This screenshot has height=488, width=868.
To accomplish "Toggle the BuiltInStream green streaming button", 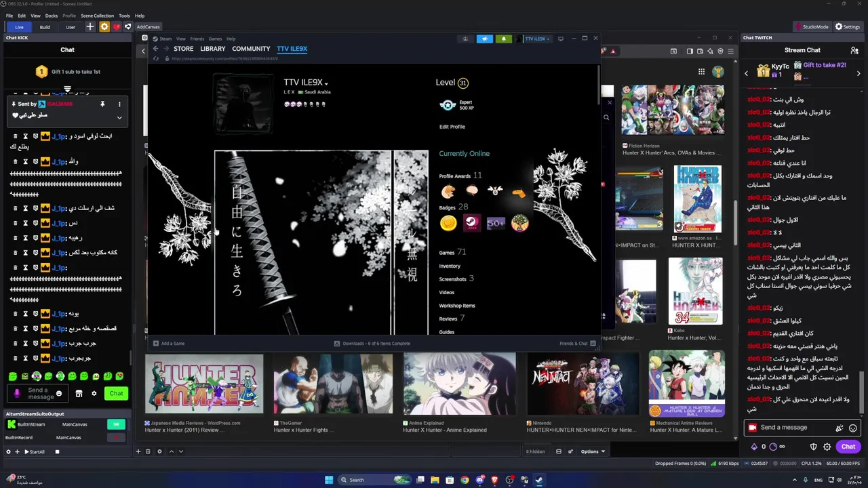I will [116, 424].
